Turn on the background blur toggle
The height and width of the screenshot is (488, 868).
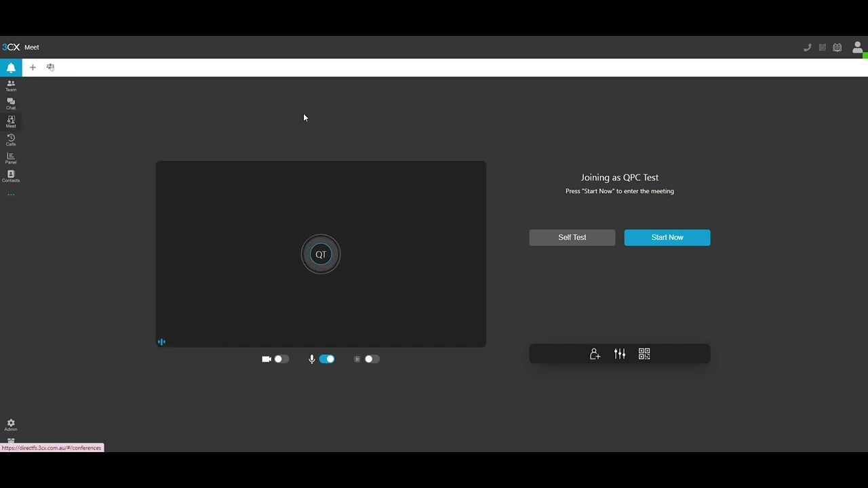click(x=372, y=359)
